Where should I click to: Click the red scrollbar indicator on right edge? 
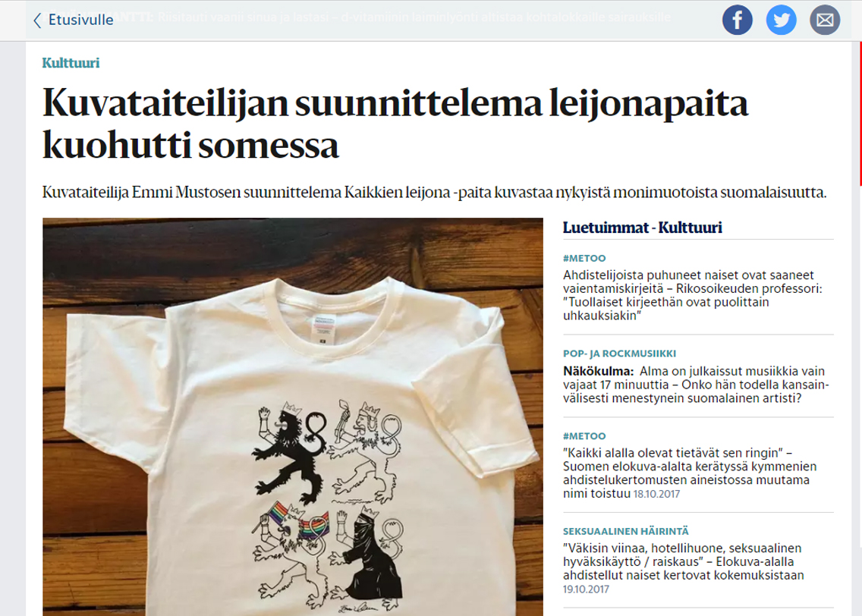[x=860, y=114]
